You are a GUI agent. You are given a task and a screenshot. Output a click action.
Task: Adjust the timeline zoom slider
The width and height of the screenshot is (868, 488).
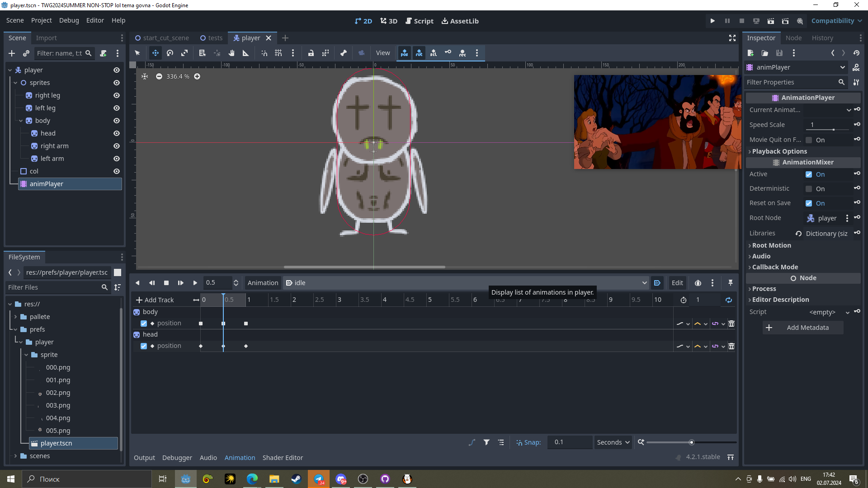pos(691,442)
